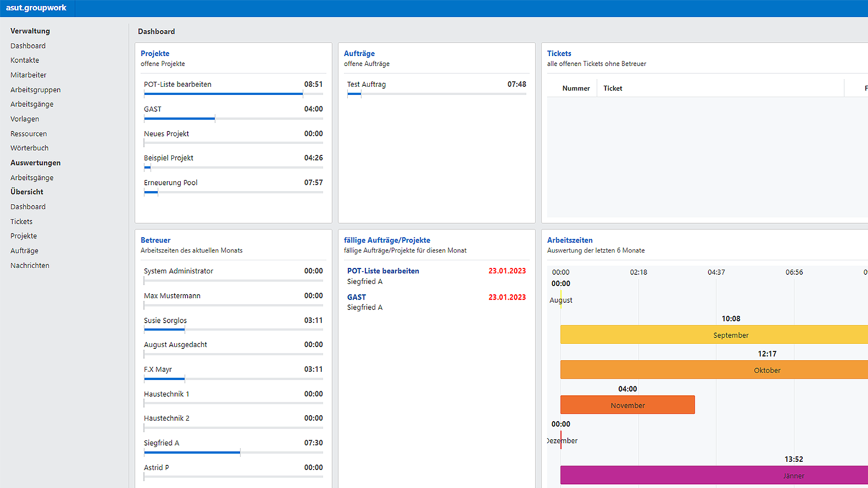Open the Aufträge panel title link
The width and height of the screenshot is (868, 488).
pyautogui.click(x=359, y=53)
